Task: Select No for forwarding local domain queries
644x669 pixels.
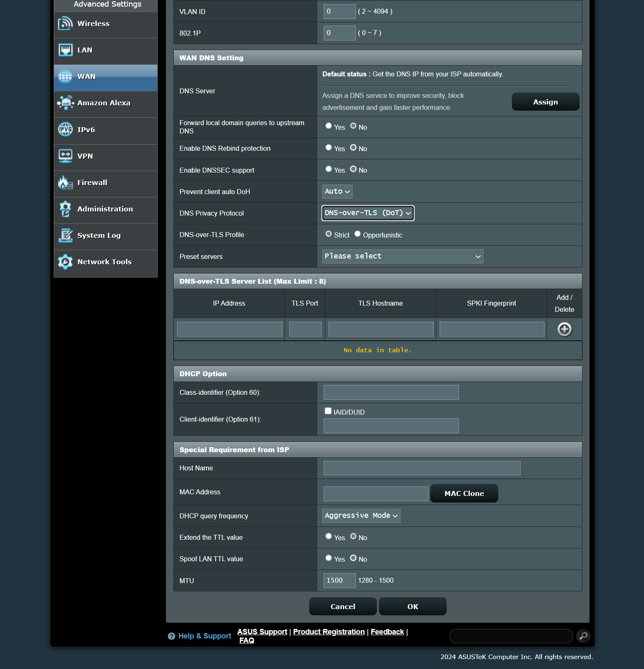Action: [353, 126]
